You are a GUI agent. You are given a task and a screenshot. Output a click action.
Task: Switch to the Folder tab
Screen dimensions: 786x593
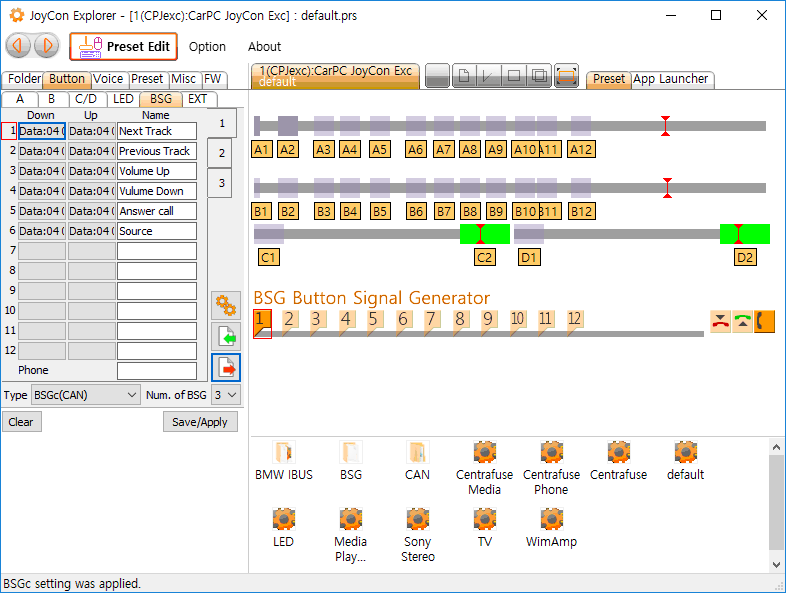click(x=24, y=79)
